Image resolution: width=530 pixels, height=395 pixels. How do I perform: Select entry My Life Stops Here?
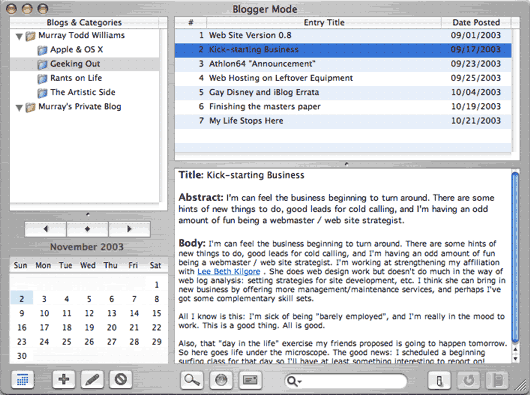(x=343, y=121)
